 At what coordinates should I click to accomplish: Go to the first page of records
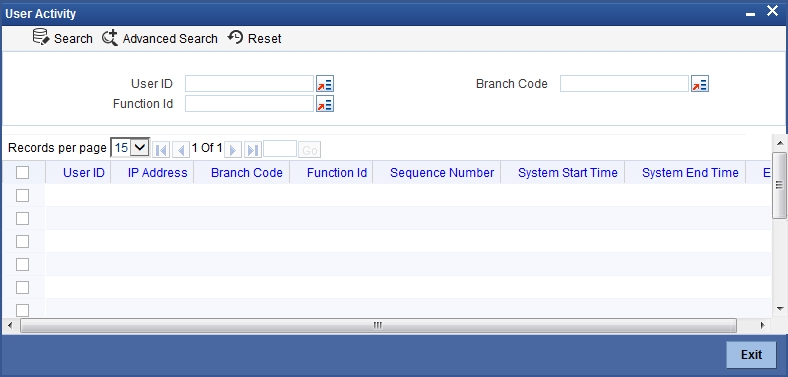click(x=161, y=150)
